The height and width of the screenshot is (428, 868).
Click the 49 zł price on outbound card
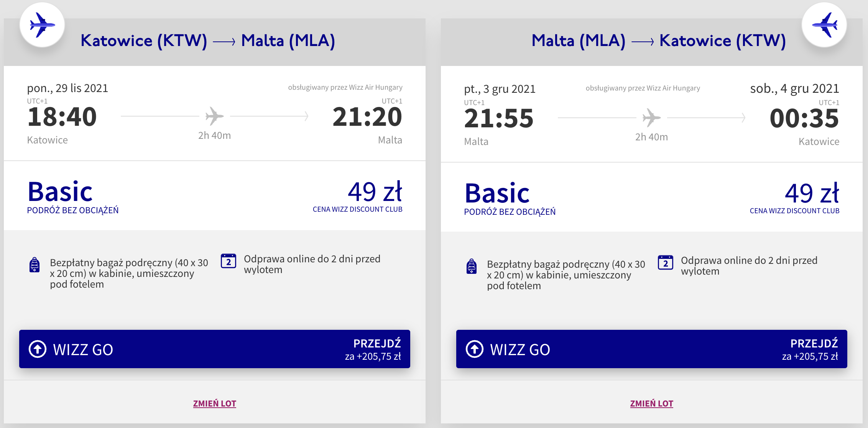pyautogui.click(x=375, y=191)
